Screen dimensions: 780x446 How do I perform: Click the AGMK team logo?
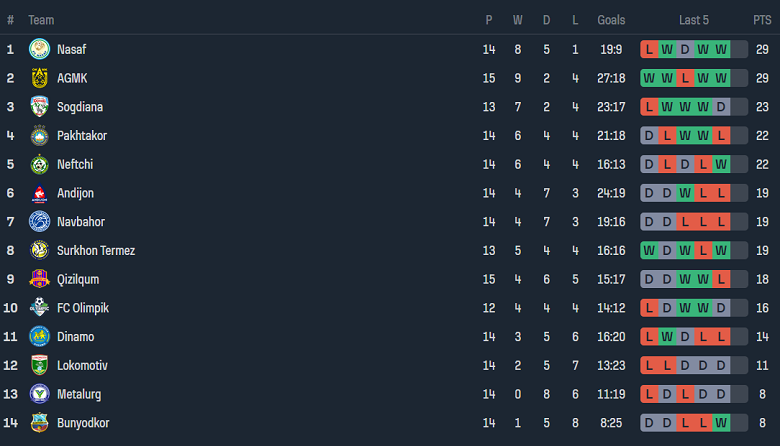point(39,78)
